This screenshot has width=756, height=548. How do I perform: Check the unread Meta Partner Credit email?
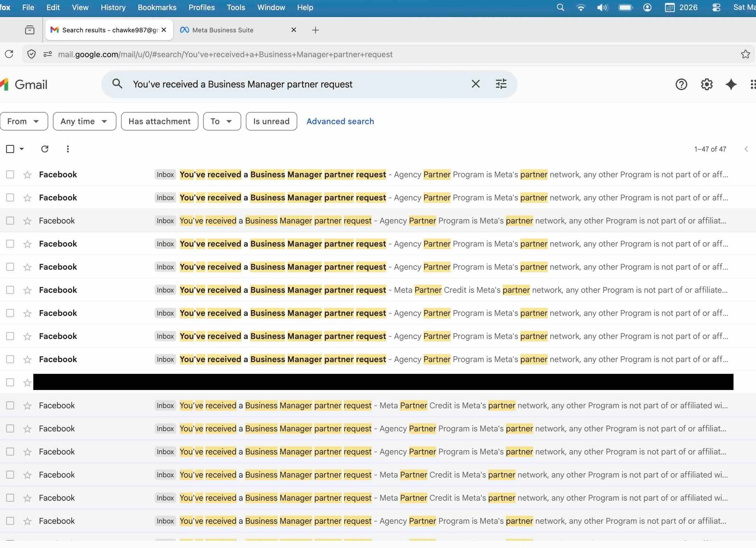(x=10, y=290)
